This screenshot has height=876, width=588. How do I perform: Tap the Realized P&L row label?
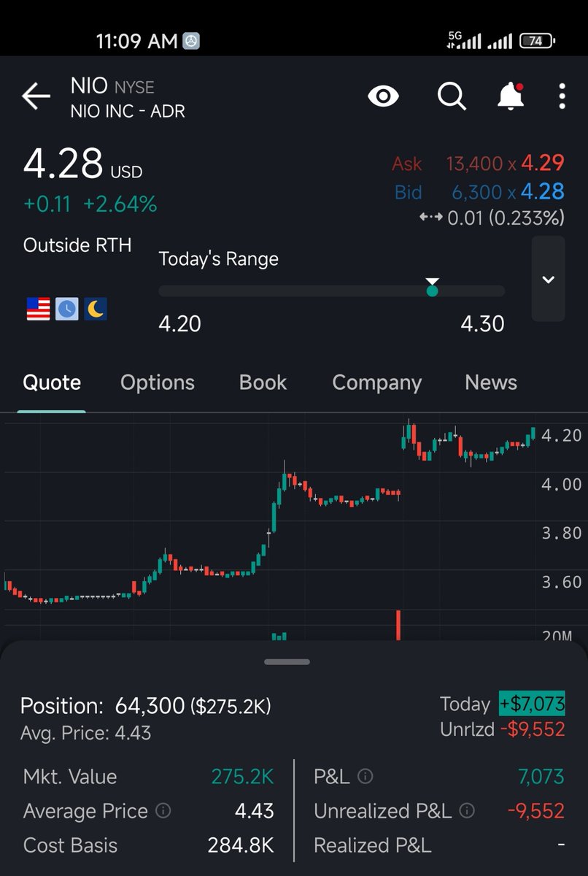tap(373, 845)
